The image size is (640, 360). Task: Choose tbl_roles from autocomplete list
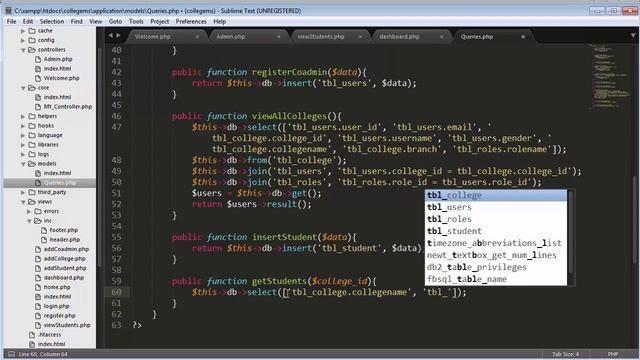click(x=496, y=219)
